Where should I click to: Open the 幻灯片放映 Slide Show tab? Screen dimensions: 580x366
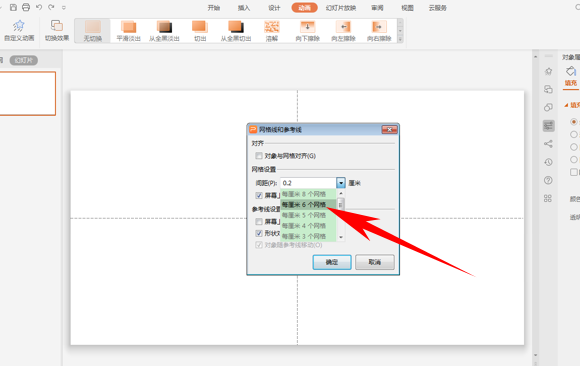(x=341, y=8)
